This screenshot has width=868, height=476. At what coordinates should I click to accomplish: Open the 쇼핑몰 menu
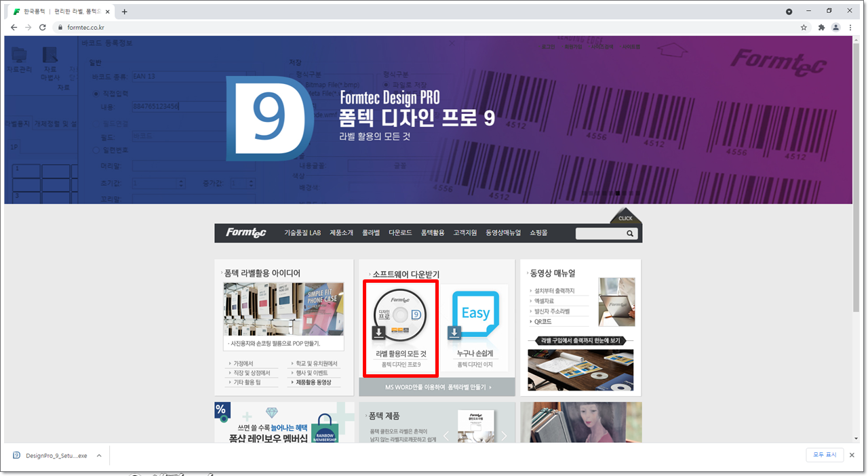tap(538, 233)
